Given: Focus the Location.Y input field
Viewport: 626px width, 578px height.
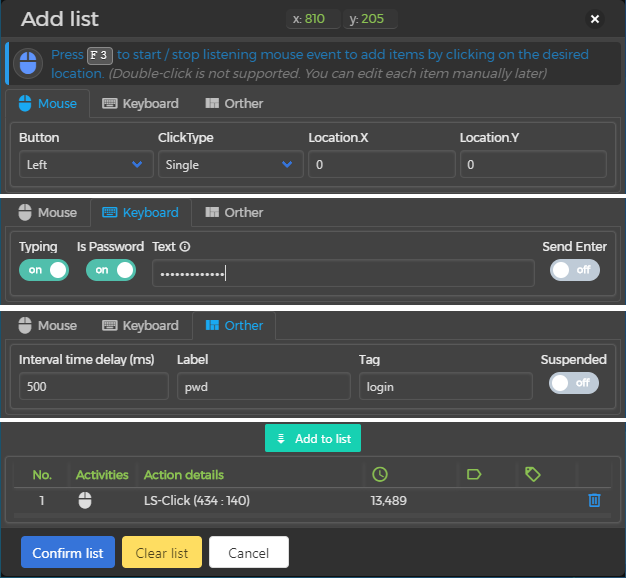Looking at the screenshot, I should 533,164.
